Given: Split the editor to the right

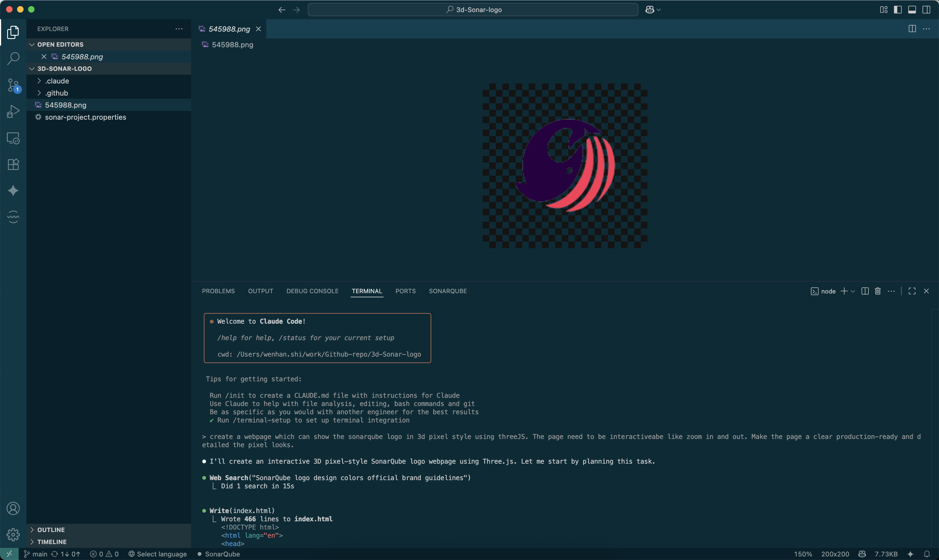Looking at the screenshot, I should click(912, 29).
